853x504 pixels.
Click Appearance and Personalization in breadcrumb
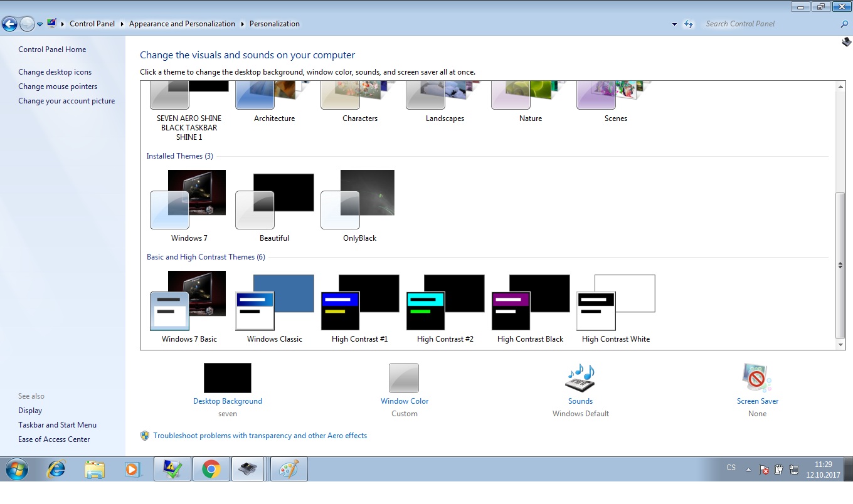182,24
